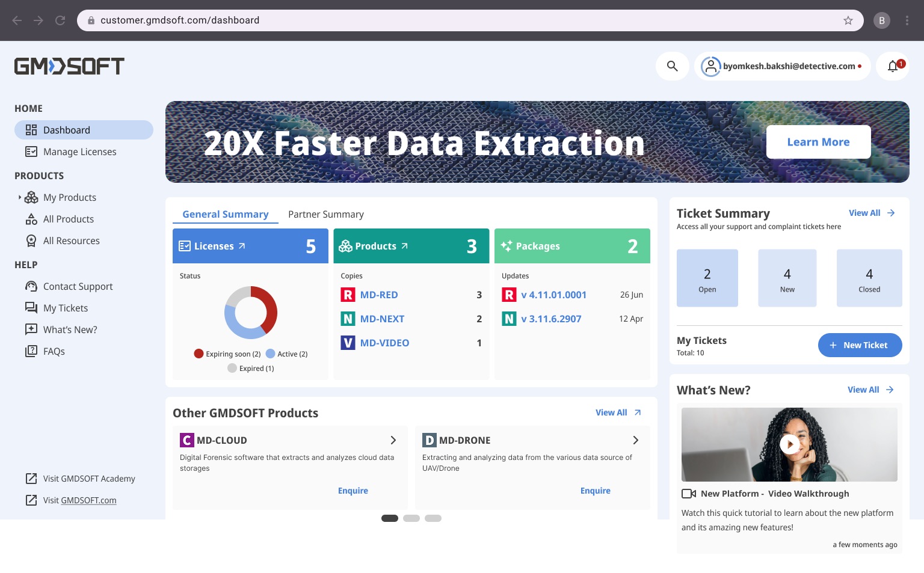Select the first carousel page dot
Image resolution: width=924 pixels, height=573 pixels.
click(390, 518)
